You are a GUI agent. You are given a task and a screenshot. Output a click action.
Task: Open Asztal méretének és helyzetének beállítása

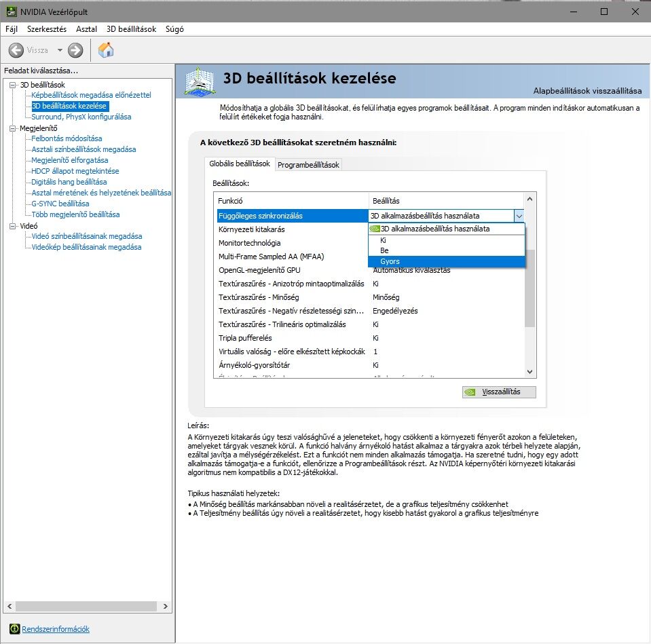(x=101, y=193)
